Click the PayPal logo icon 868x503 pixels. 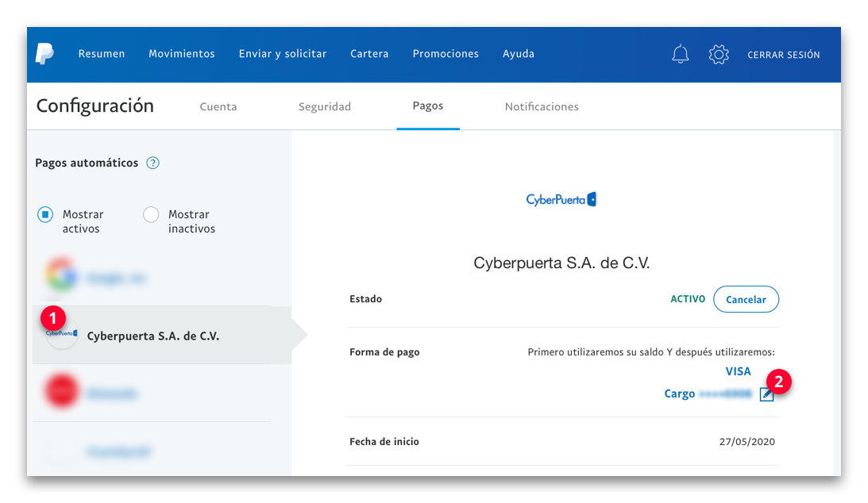tap(44, 54)
